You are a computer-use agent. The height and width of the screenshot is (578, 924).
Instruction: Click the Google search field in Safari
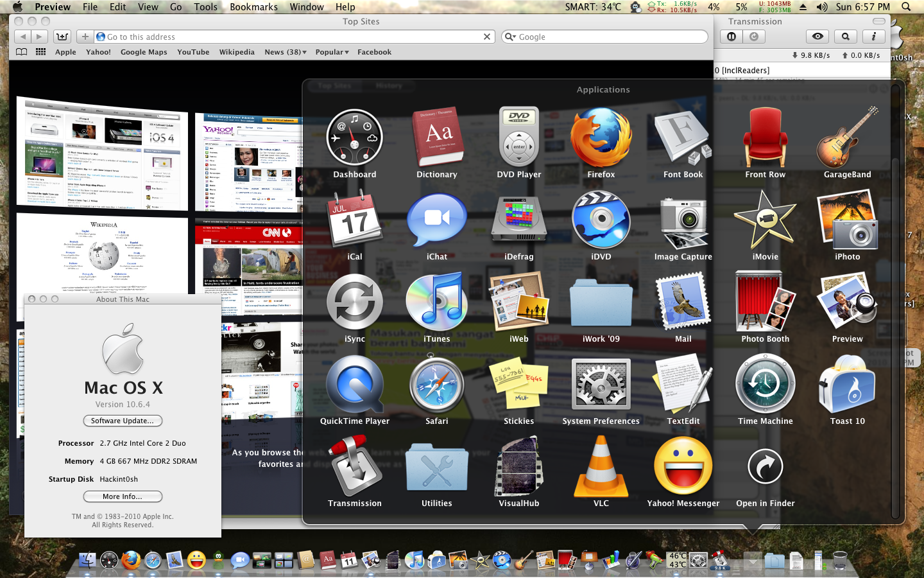tap(604, 37)
